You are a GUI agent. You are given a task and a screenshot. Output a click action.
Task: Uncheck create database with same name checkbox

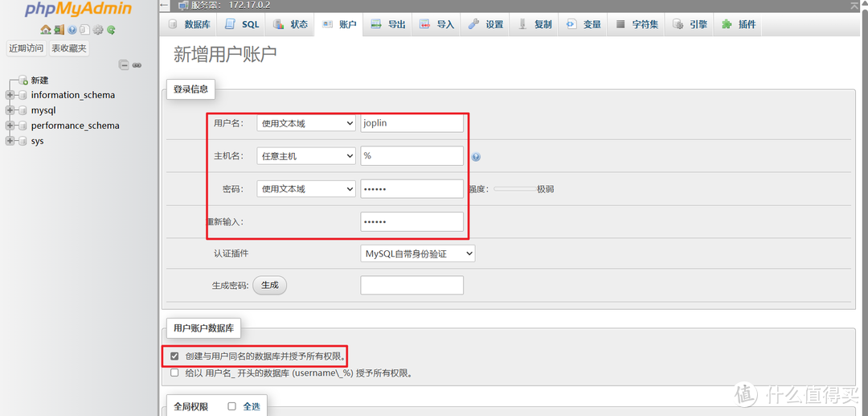point(174,356)
